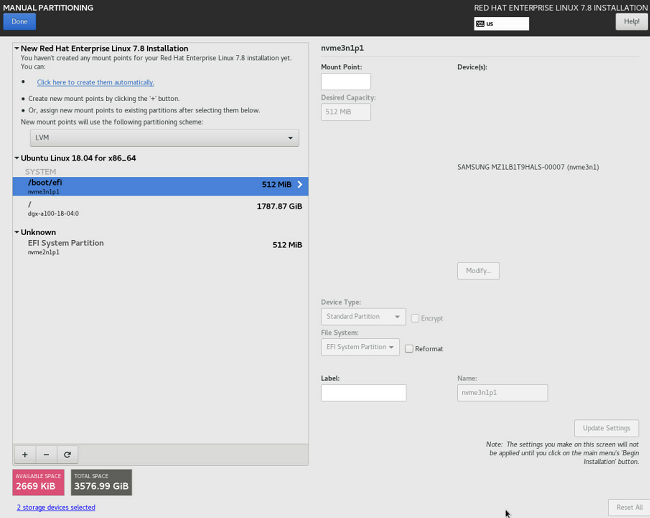Select the EFI System Partition nvme2n1p1
Screen dimensions: 650x518
click(160, 247)
